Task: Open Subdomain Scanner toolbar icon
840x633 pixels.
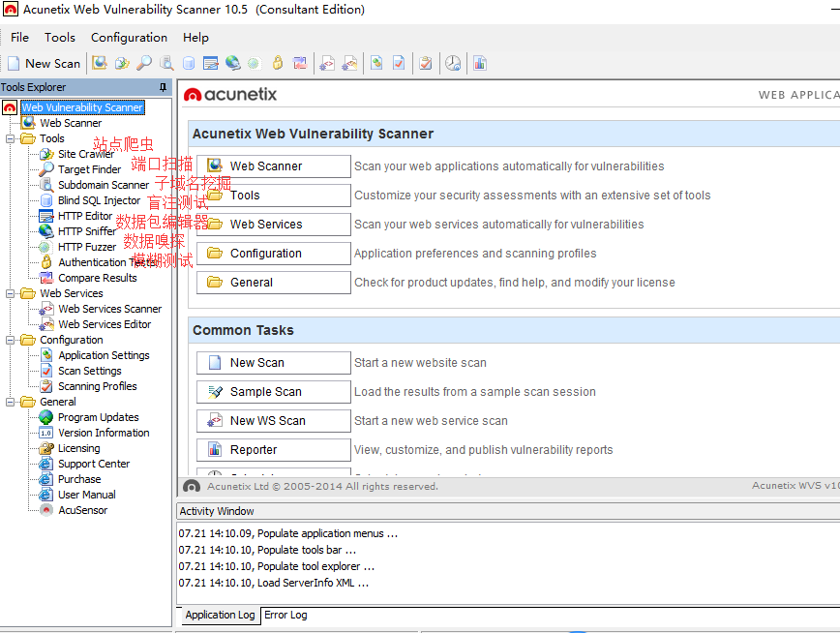Action: (x=166, y=63)
